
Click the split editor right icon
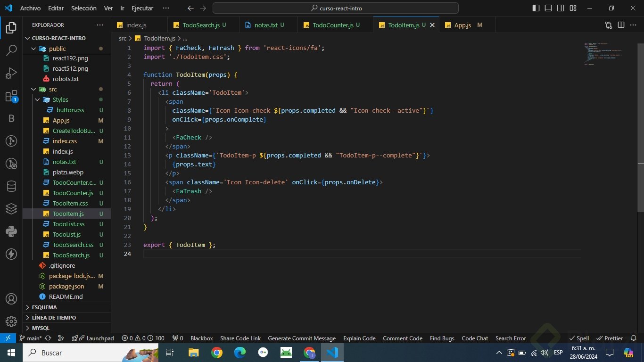coord(621,25)
